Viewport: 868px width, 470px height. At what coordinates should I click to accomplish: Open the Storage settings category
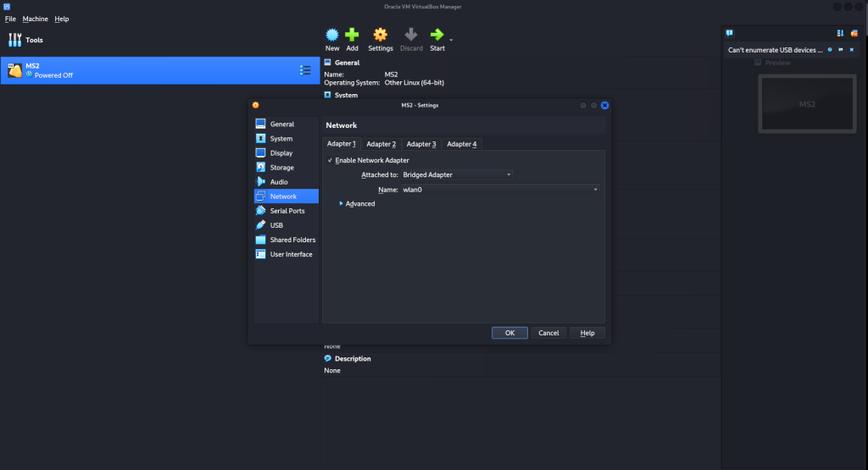click(281, 168)
